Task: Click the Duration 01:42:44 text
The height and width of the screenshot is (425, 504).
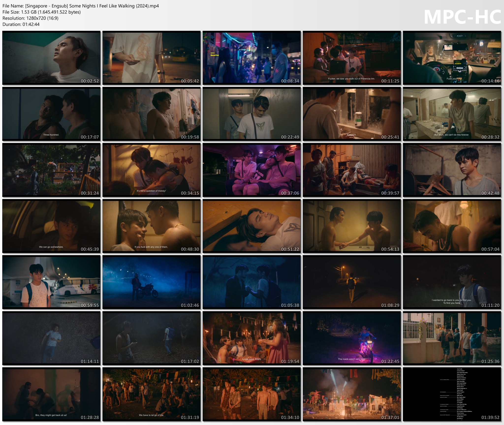Action: (x=21, y=24)
